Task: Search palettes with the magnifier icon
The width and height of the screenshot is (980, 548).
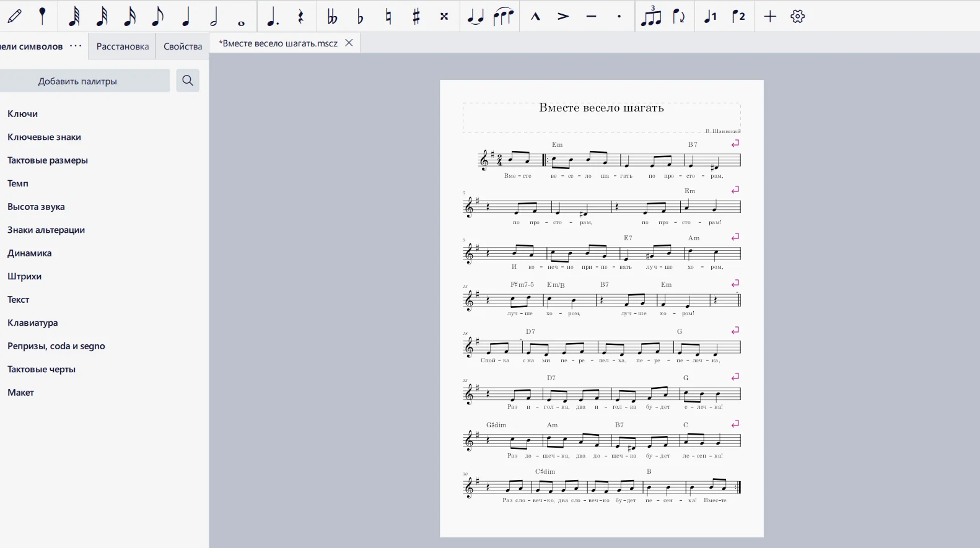Action: pyautogui.click(x=188, y=80)
